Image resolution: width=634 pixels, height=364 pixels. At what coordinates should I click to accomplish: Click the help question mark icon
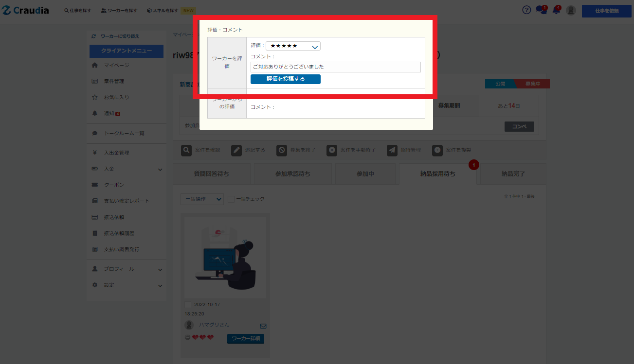[x=526, y=10]
